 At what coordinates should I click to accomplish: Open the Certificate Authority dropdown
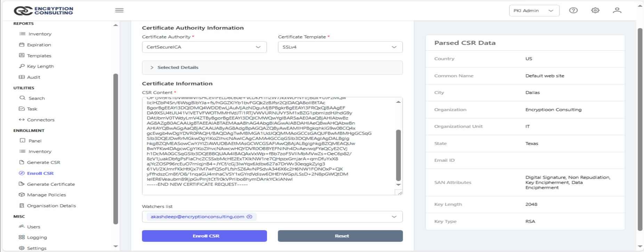point(204,47)
